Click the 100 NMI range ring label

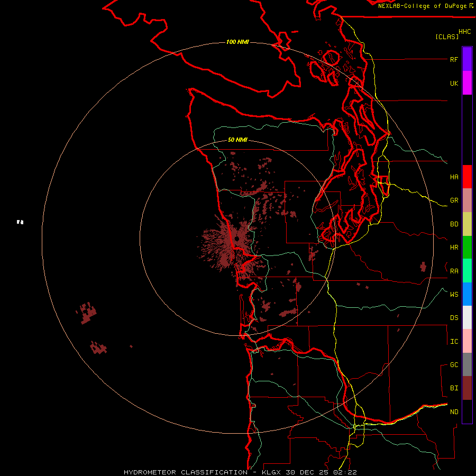click(237, 42)
